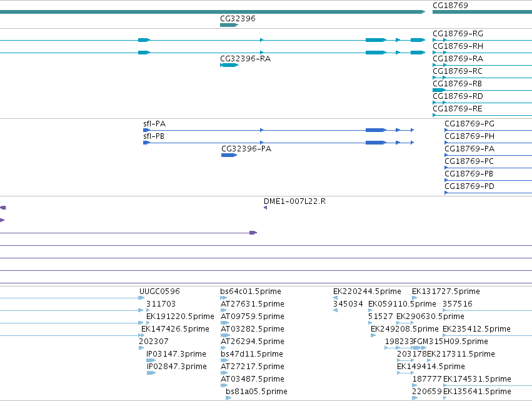Select EST 187777
Viewport: 532px width, 401px height.
click(x=427, y=379)
